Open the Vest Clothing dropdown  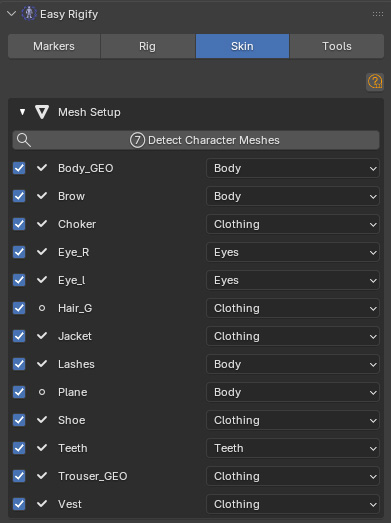[x=293, y=504]
